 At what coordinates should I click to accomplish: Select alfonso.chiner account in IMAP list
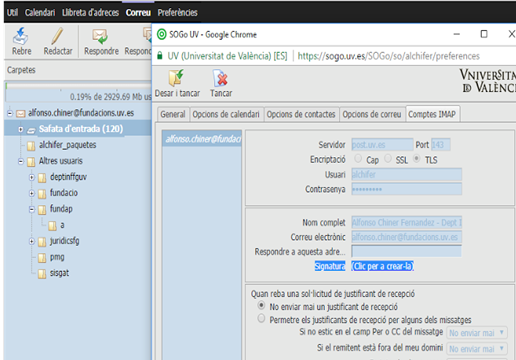202,139
